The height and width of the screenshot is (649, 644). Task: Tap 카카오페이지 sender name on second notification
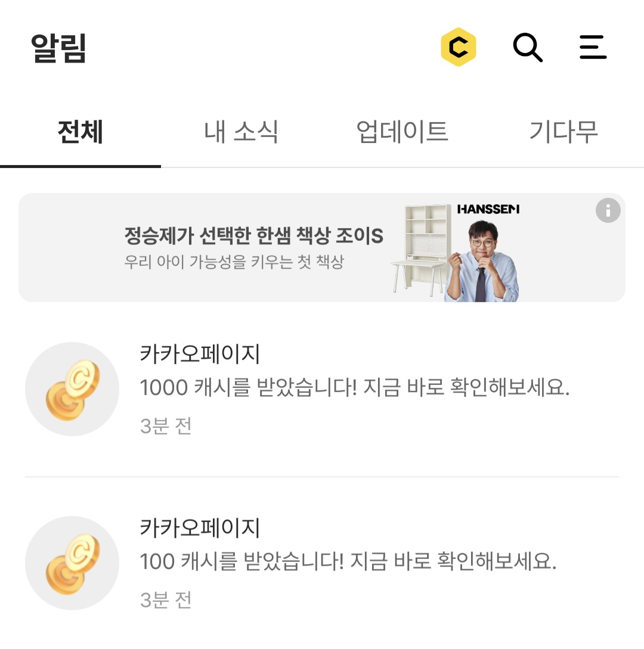click(x=200, y=528)
